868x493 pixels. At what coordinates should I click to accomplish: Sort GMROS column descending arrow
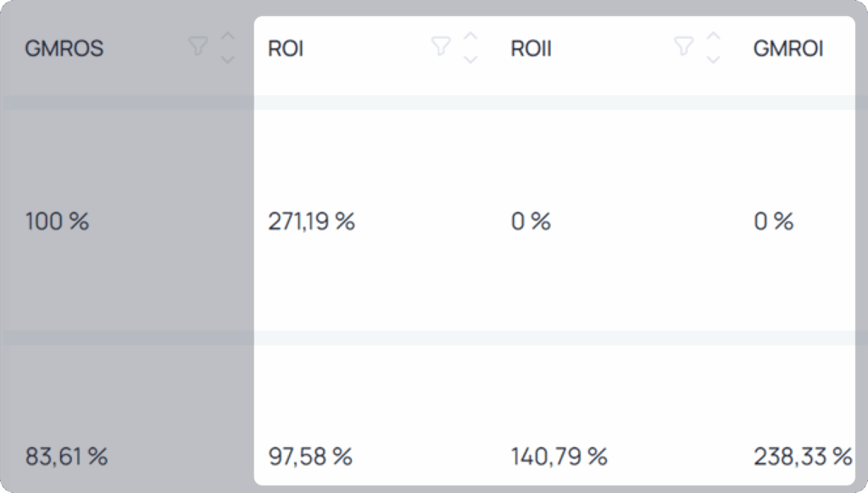pyautogui.click(x=227, y=59)
